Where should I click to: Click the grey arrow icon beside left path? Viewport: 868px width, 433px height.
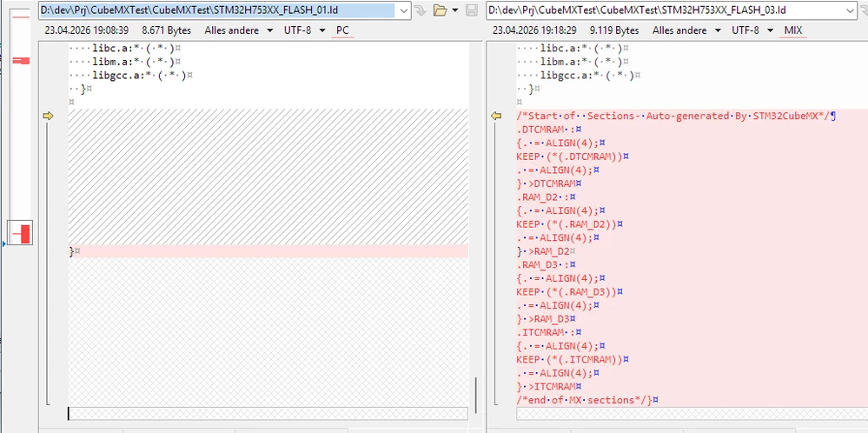tap(420, 10)
